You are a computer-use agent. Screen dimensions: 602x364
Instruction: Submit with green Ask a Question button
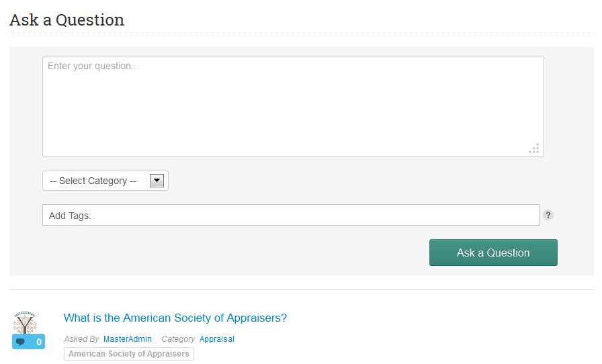pos(493,253)
